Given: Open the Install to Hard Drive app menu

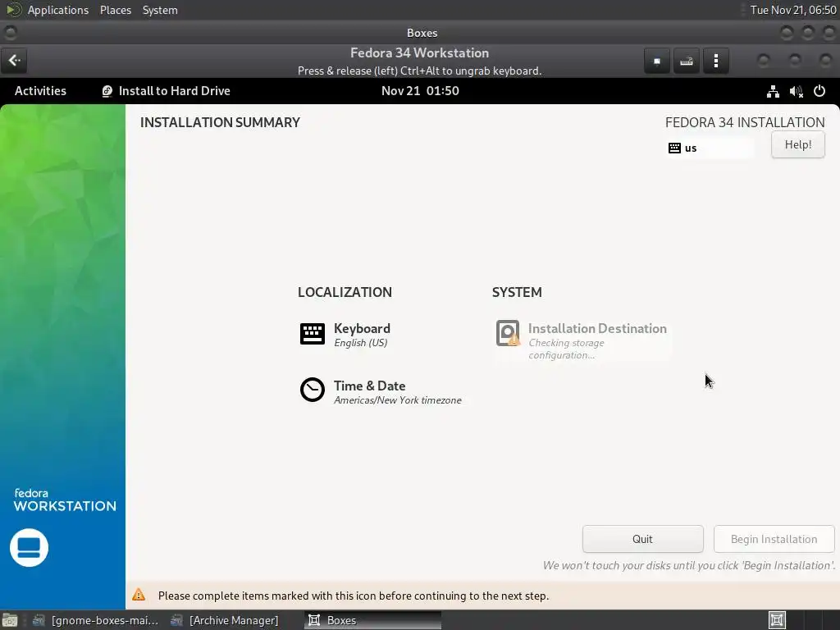Looking at the screenshot, I should point(166,91).
